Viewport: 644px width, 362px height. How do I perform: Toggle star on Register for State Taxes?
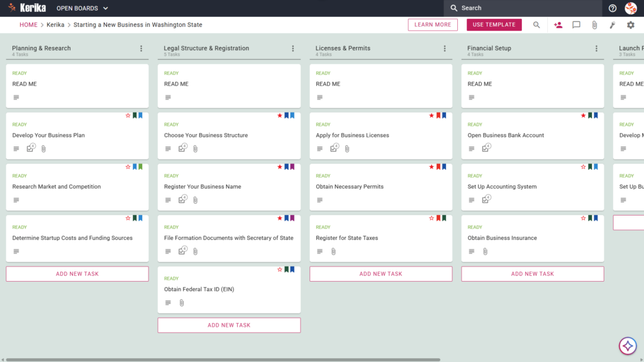pos(431,218)
